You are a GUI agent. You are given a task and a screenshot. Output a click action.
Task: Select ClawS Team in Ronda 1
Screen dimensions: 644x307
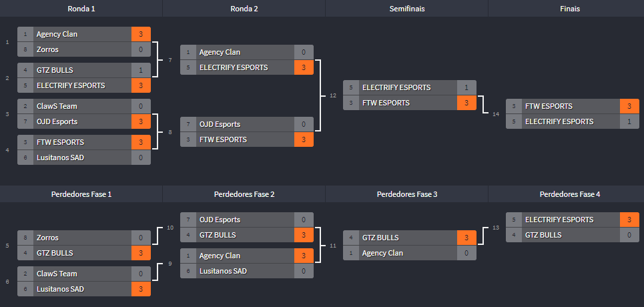[57, 106]
